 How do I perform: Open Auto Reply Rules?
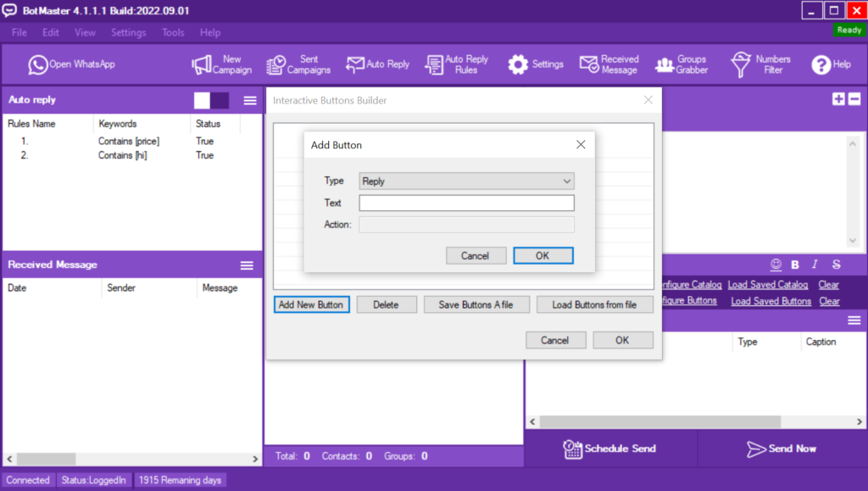coord(456,64)
